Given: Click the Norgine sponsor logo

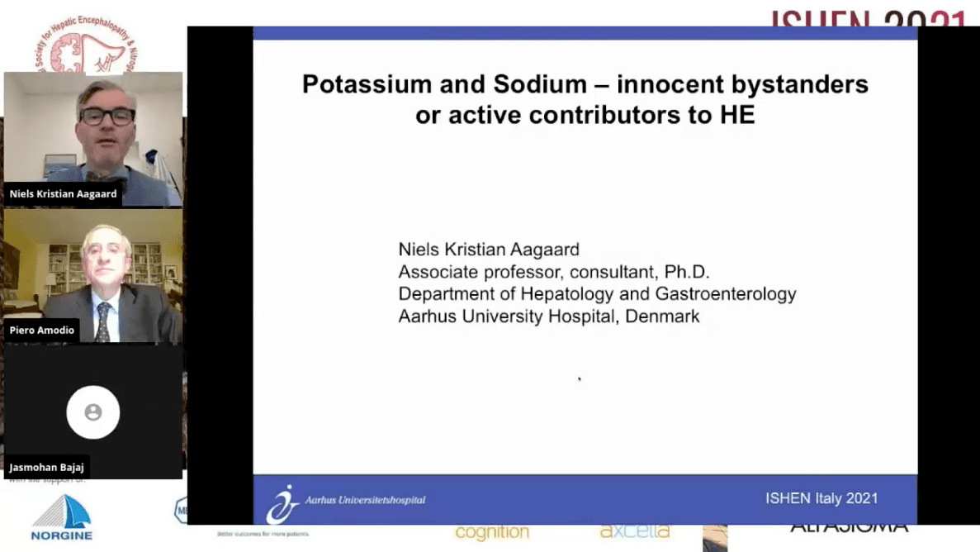Looking at the screenshot, I should [61, 517].
